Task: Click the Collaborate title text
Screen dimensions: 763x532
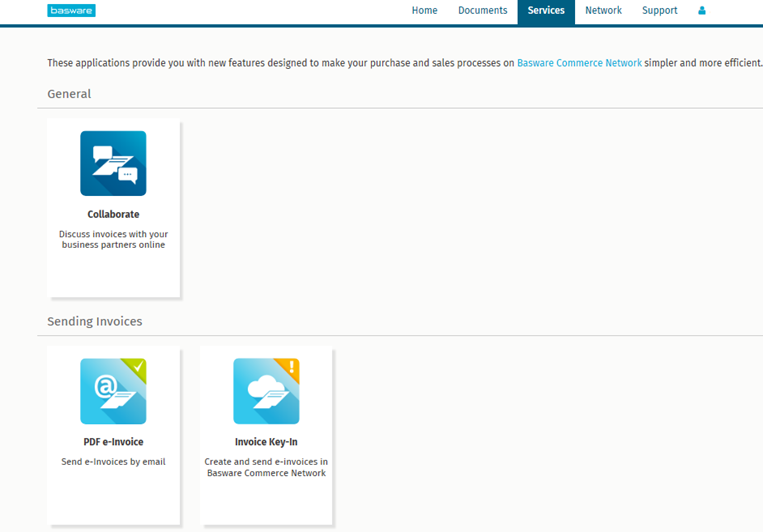Action: coord(113,214)
